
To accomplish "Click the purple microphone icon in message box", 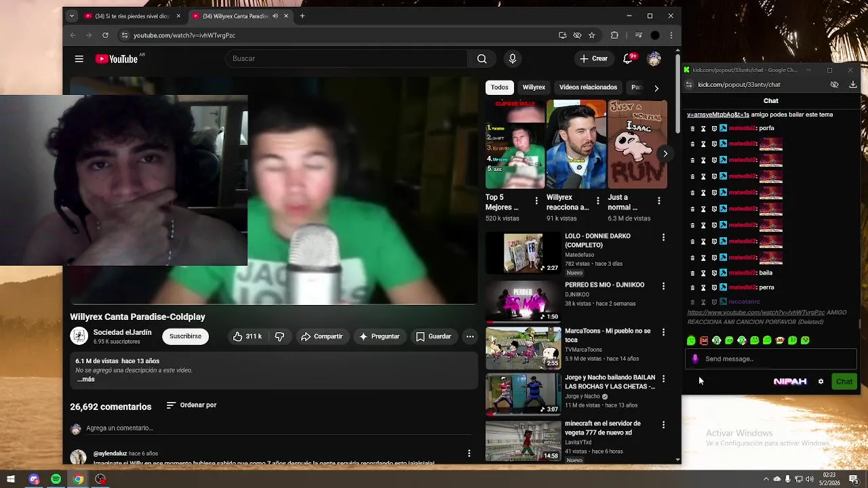I will click(x=694, y=359).
